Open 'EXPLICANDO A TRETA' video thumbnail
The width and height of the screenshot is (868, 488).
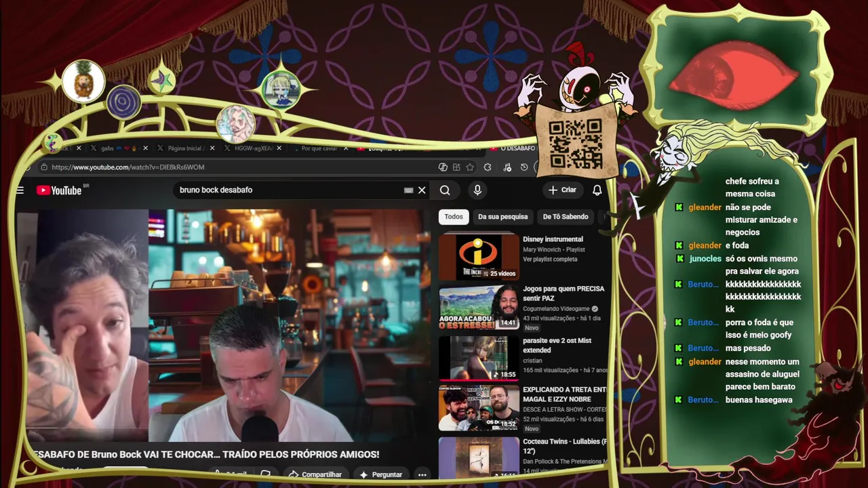coord(479,408)
